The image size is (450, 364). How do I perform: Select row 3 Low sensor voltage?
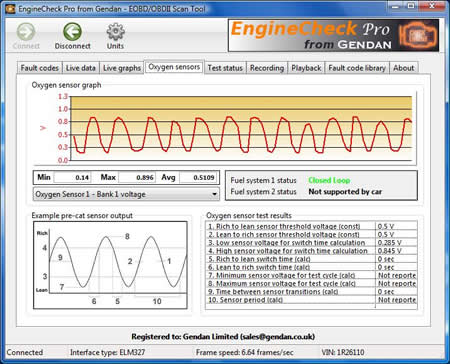pos(311,243)
